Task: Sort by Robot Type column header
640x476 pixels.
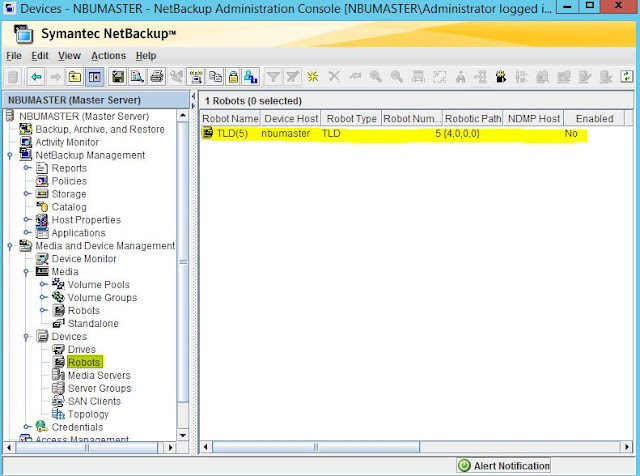Action: (351, 118)
